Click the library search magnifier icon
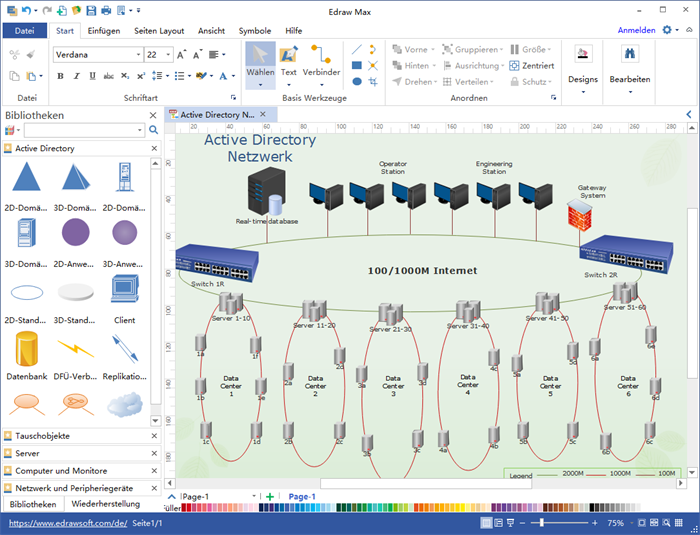Screen dimensions: 700x535 [x=154, y=130]
